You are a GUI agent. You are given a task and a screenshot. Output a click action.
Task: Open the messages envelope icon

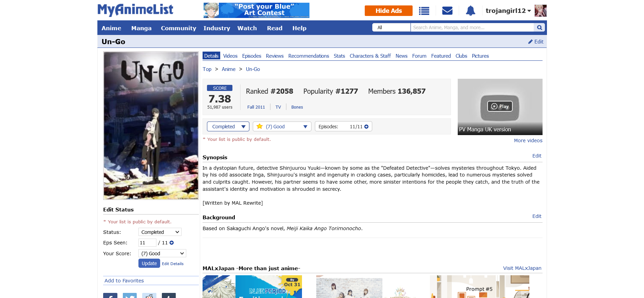coord(447,11)
